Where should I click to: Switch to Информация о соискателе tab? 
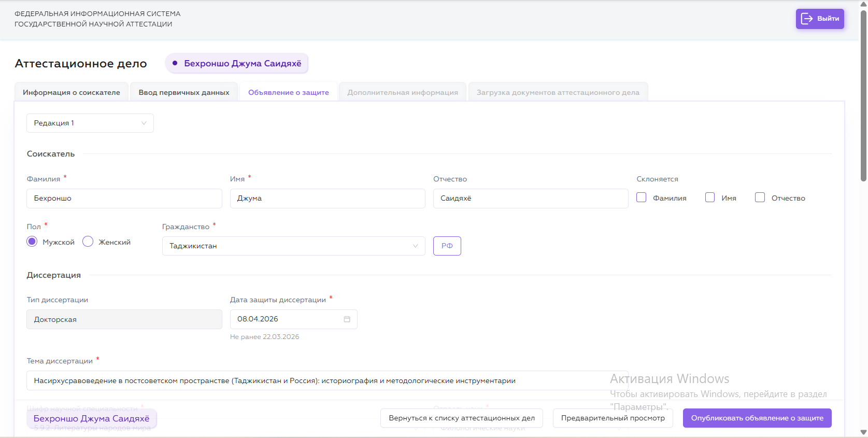pos(72,92)
